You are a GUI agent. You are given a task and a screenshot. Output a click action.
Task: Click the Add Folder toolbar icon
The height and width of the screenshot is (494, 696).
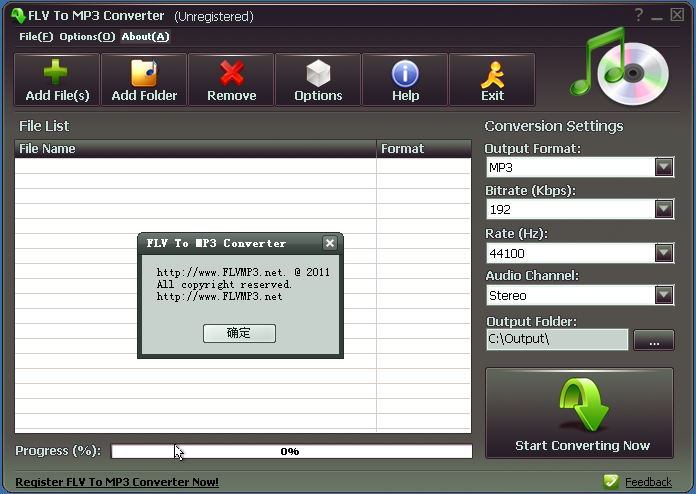pyautogui.click(x=144, y=73)
